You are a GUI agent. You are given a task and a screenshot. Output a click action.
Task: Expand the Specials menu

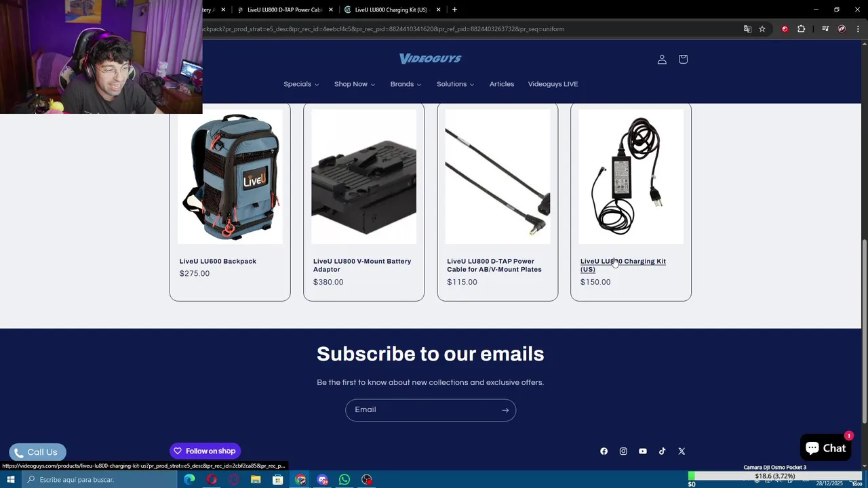pyautogui.click(x=301, y=84)
